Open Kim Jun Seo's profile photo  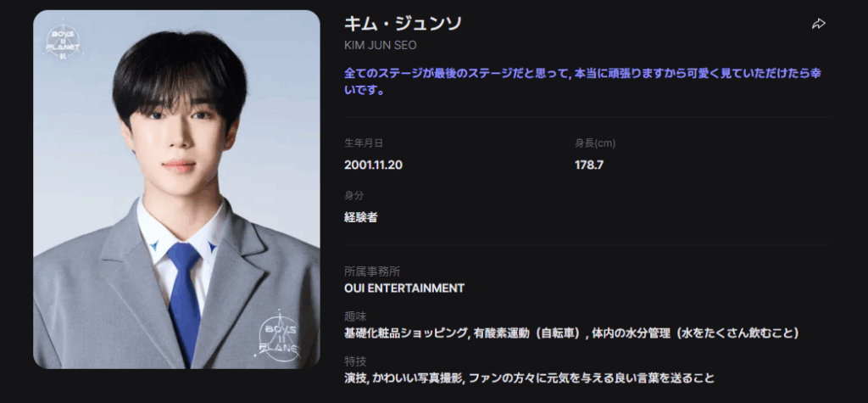click(176, 189)
